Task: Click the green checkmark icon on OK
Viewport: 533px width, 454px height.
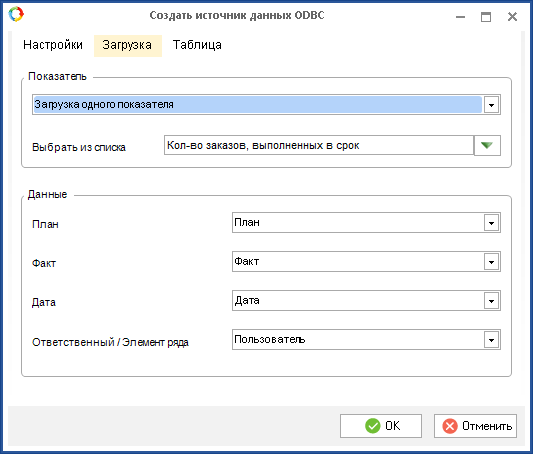Action: [x=373, y=426]
